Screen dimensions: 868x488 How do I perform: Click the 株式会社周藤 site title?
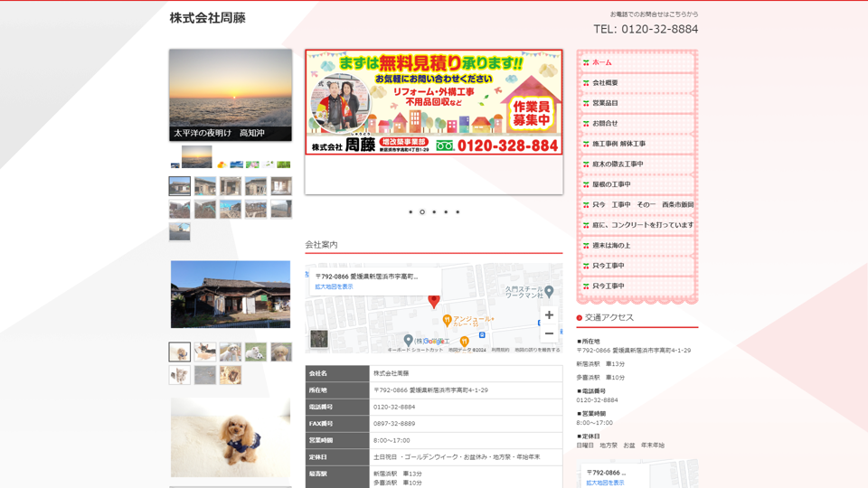tap(207, 18)
